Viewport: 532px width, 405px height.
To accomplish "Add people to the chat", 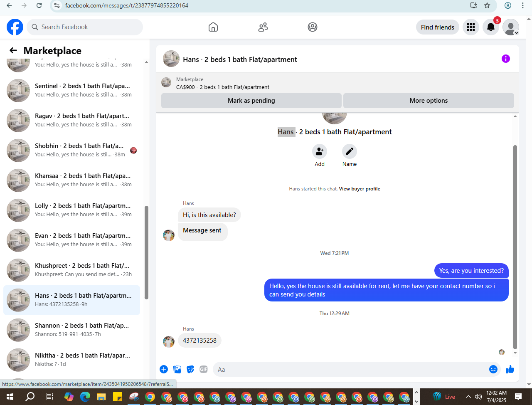I will pyautogui.click(x=320, y=151).
